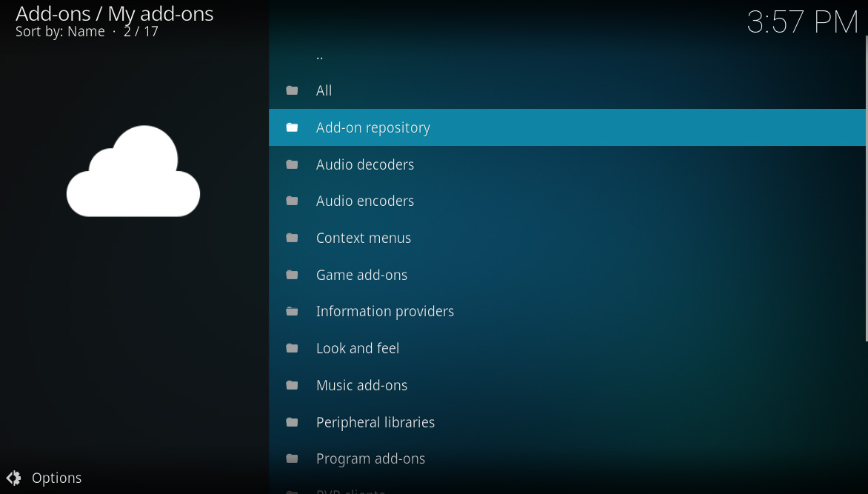Click folder icon beside Game add-ons
868x494 pixels.
coord(292,275)
